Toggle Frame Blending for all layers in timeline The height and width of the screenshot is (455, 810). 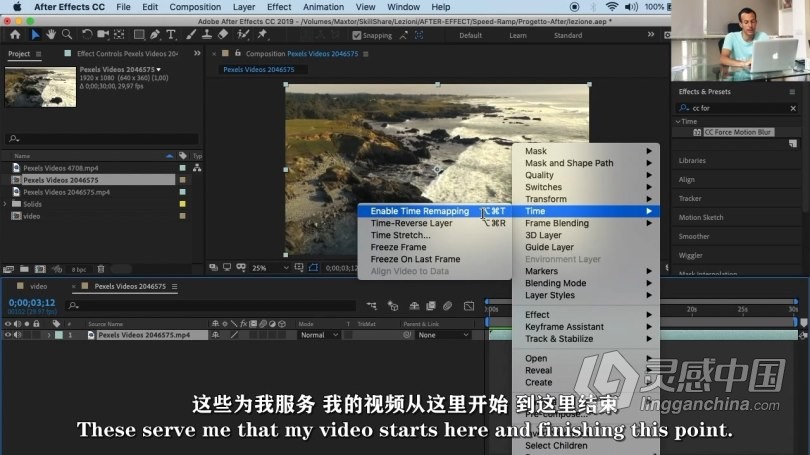(431, 306)
